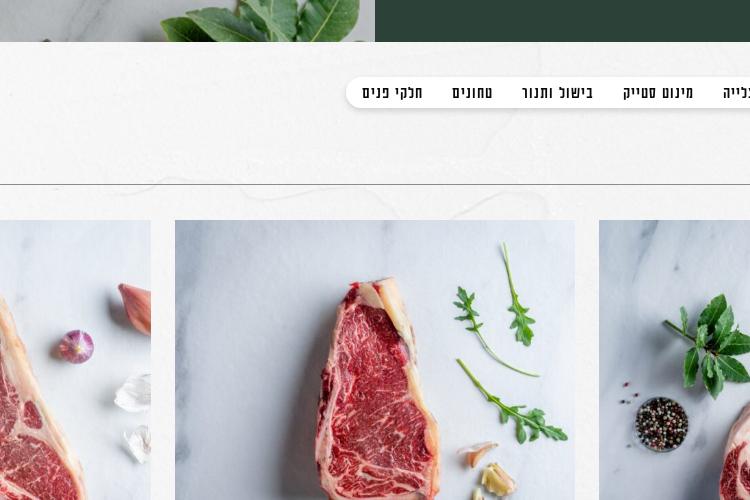Select the בישול ותנור tab
The width and height of the screenshot is (750, 500).
coord(557,93)
